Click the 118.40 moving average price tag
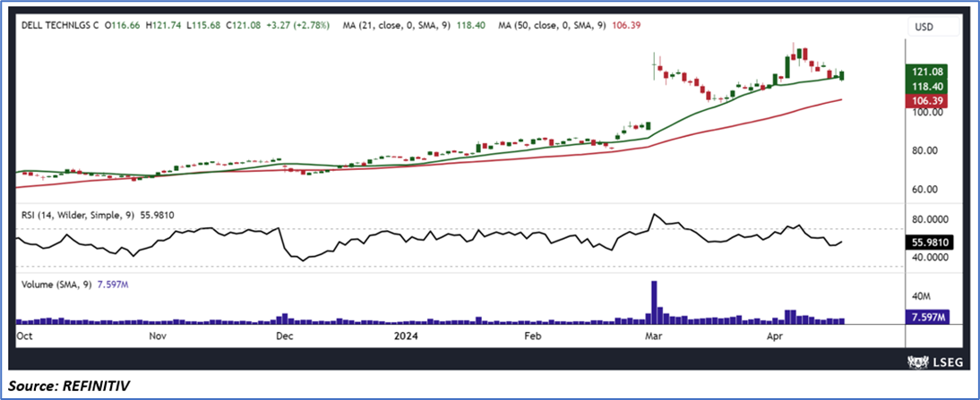Viewport: 980px width, 400px height. (x=927, y=87)
